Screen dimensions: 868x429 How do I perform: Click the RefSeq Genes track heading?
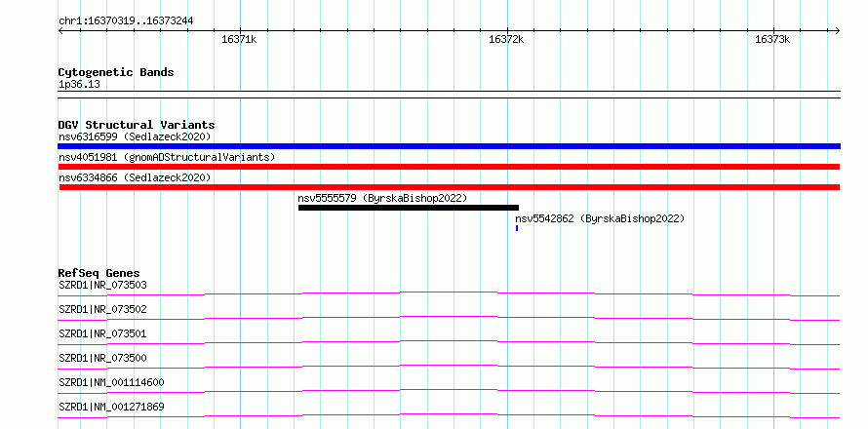[x=99, y=273]
